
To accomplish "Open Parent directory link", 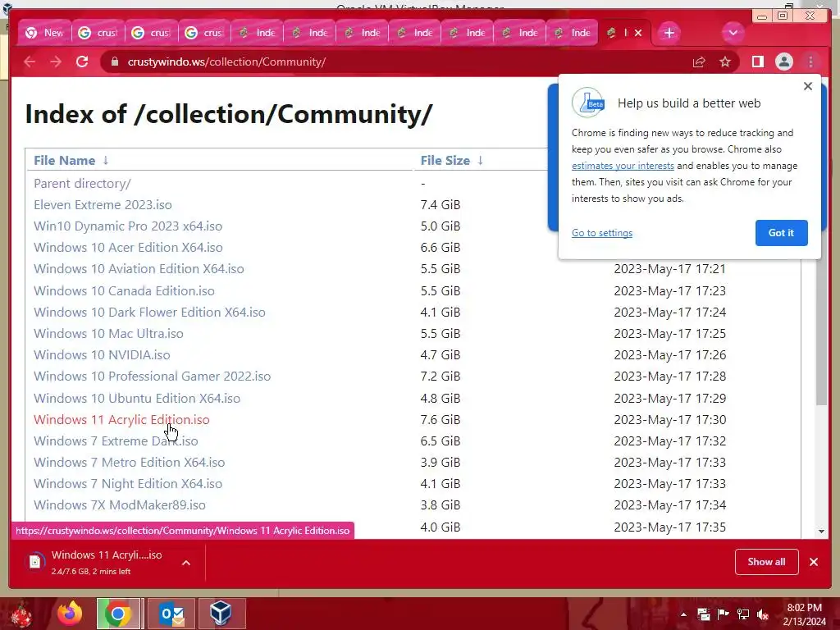I will point(82,183).
